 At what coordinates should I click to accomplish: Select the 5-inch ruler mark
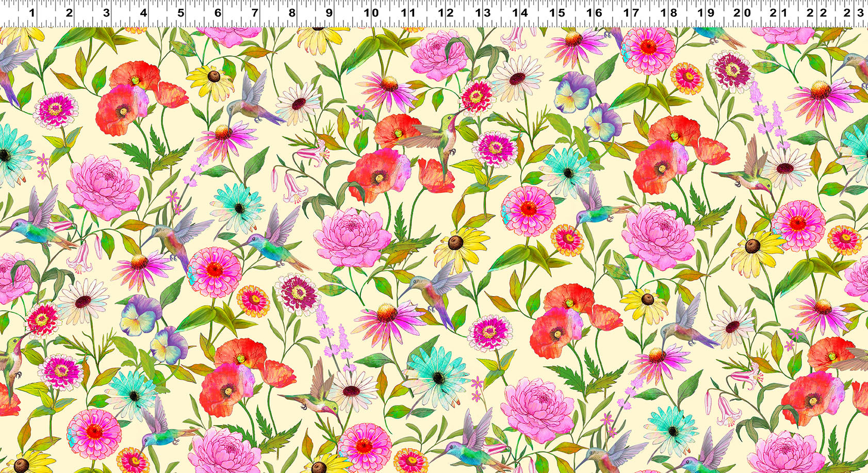click(181, 12)
